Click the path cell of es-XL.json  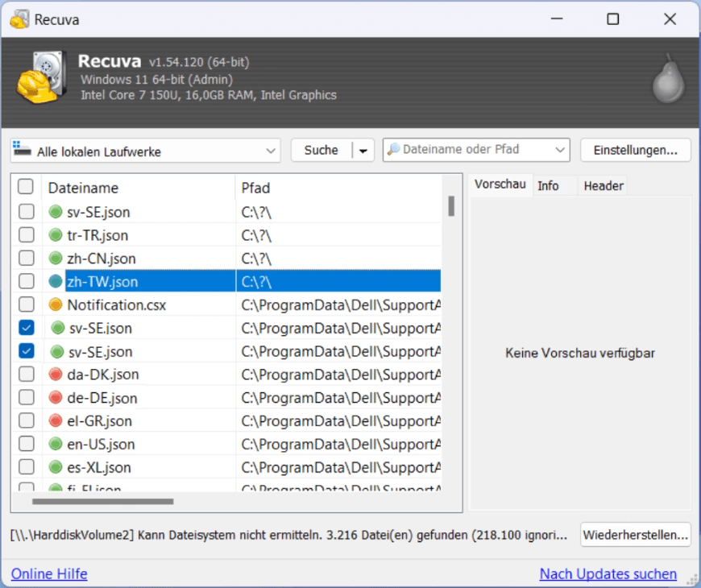[x=338, y=467]
